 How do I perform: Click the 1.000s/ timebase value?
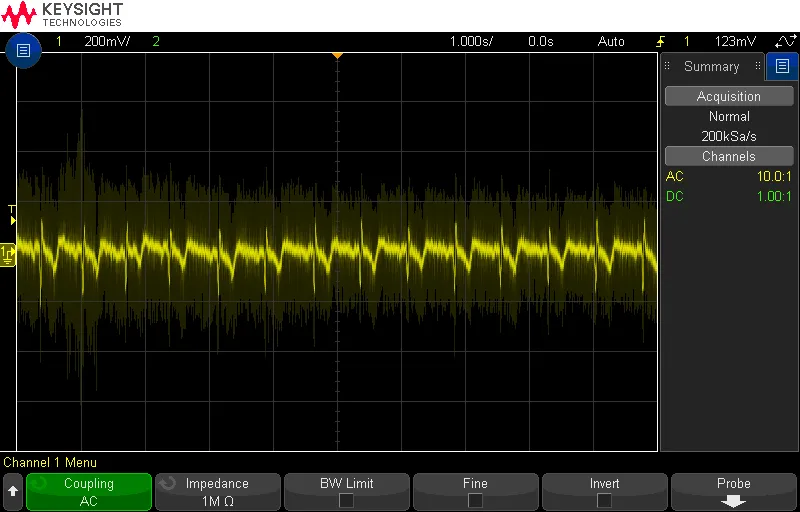(471, 42)
